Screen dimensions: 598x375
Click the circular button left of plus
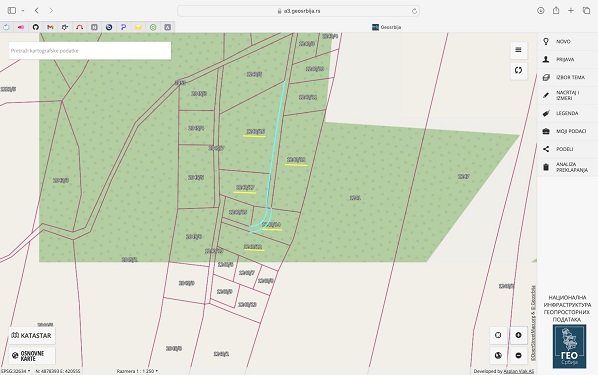(x=498, y=335)
